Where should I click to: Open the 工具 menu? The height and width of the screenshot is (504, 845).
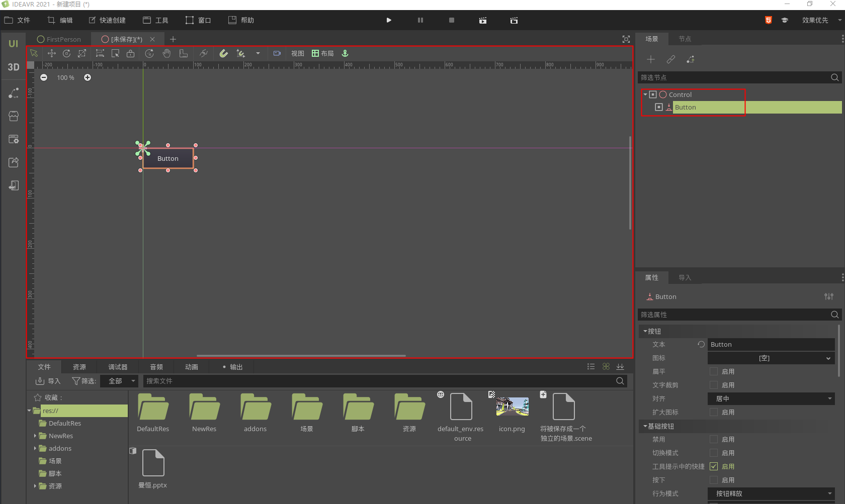(156, 20)
